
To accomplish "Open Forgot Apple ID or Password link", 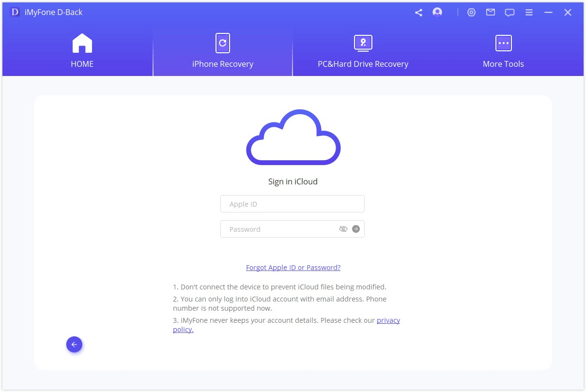I will [x=293, y=268].
